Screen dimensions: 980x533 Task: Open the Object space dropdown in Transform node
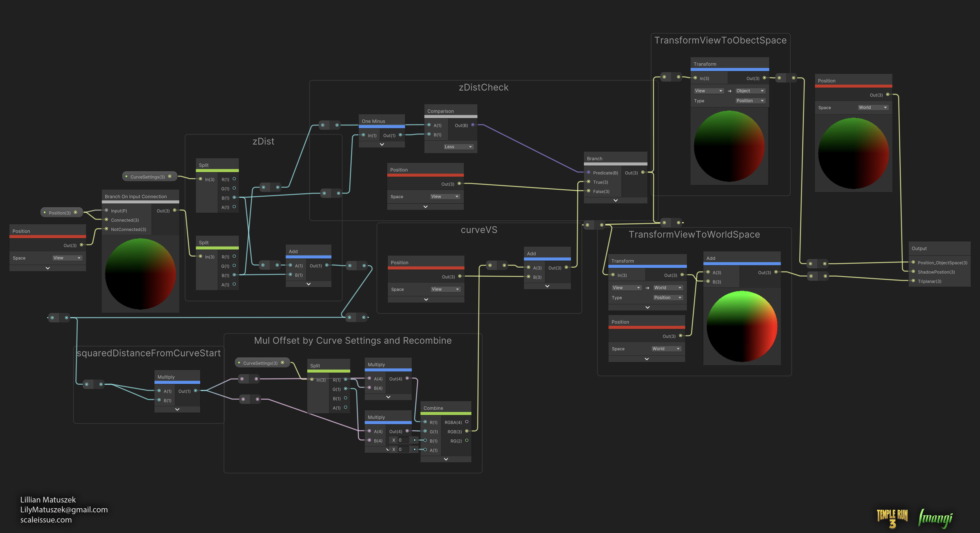coord(750,91)
